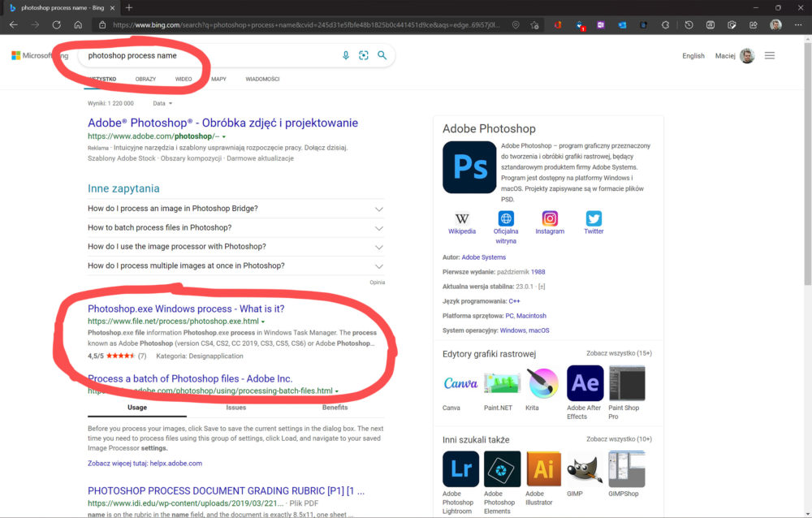Switch to the WIDEO search tab
Screen dimensions: 812x518
[x=184, y=80]
